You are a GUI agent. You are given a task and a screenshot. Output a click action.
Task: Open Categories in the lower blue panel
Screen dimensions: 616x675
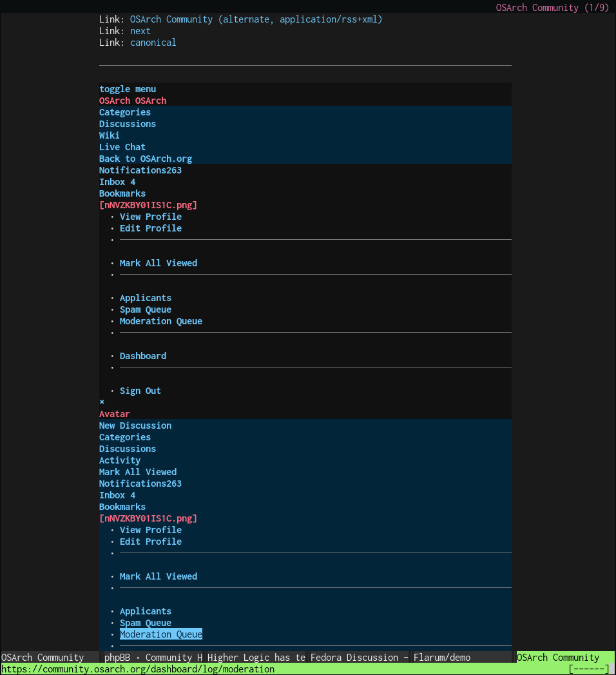125,437
